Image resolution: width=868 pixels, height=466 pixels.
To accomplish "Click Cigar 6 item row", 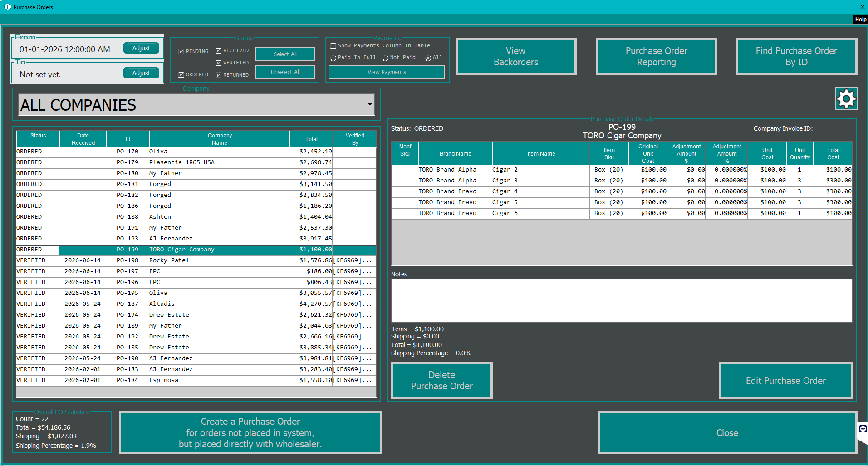I will [x=622, y=213].
